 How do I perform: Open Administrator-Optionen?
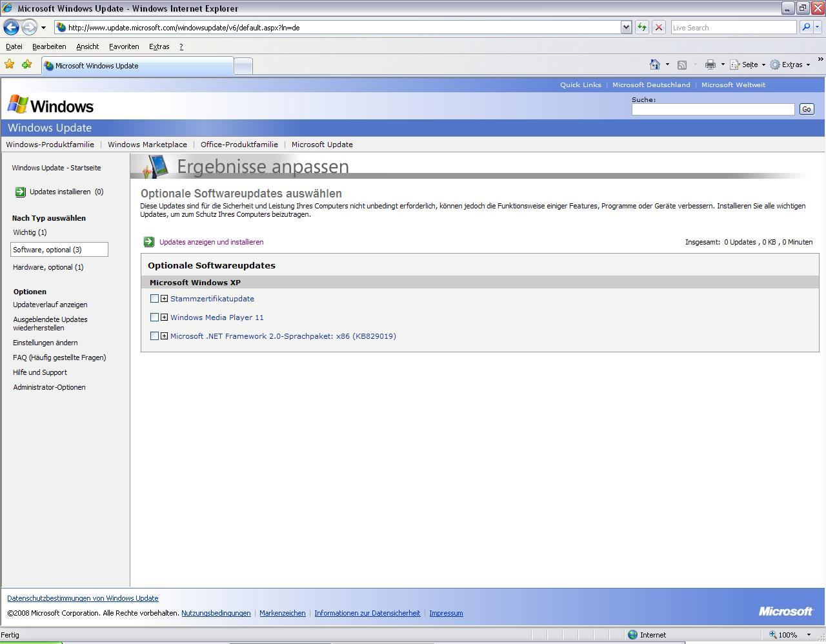point(49,387)
